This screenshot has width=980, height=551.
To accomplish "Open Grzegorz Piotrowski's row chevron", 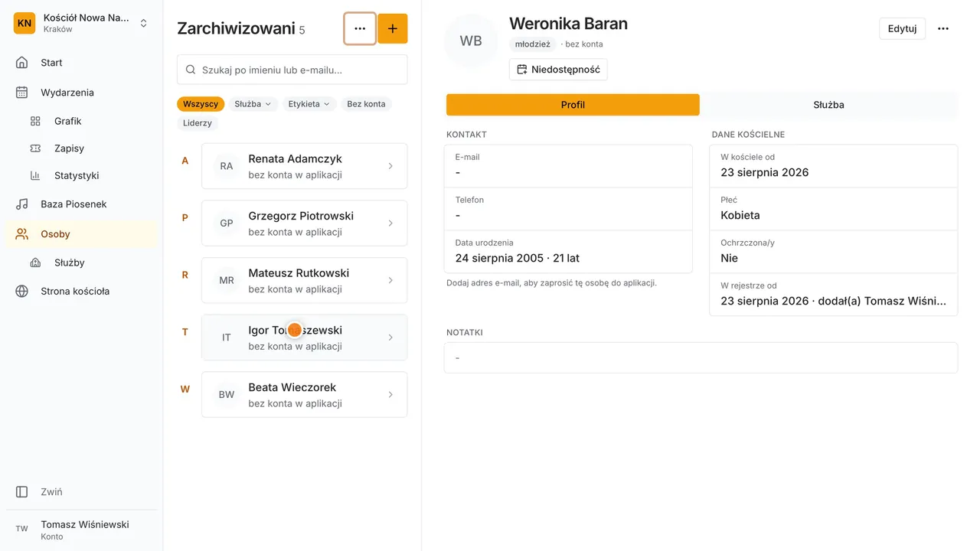I will click(x=390, y=223).
